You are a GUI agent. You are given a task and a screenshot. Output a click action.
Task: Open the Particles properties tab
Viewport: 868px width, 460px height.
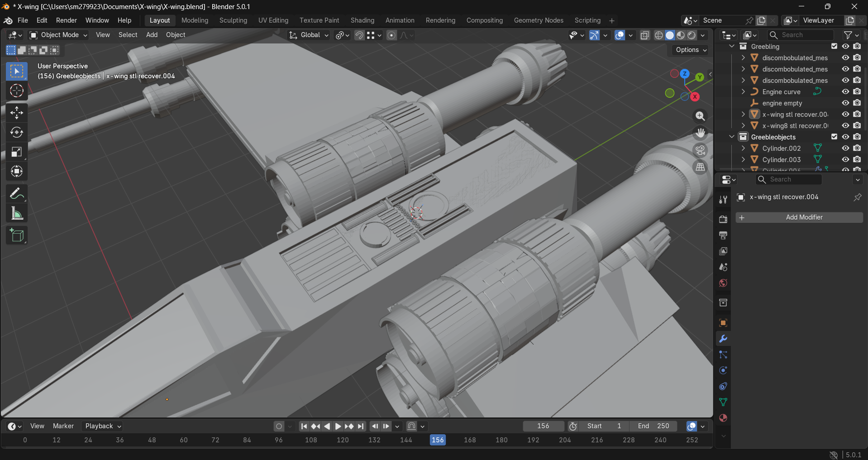click(x=723, y=355)
